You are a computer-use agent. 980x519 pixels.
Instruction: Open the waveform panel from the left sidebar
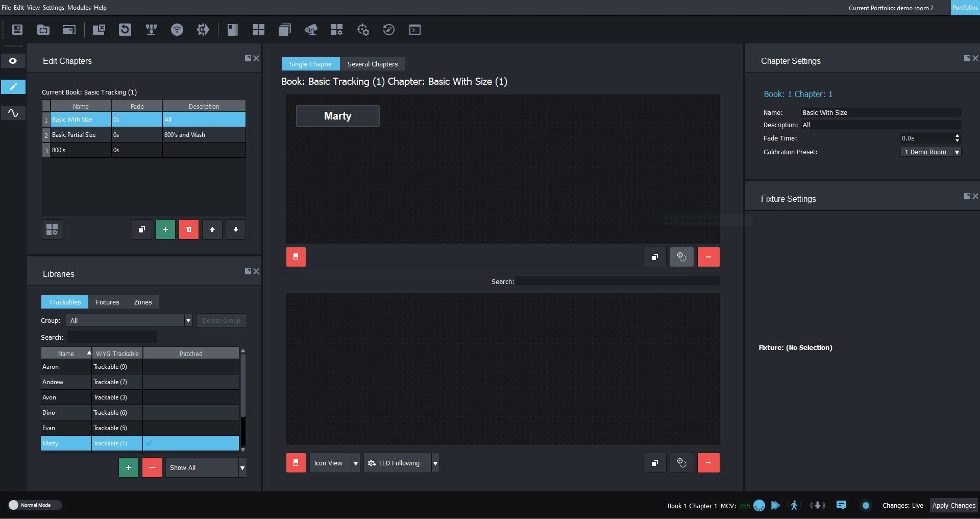pyautogui.click(x=13, y=113)
